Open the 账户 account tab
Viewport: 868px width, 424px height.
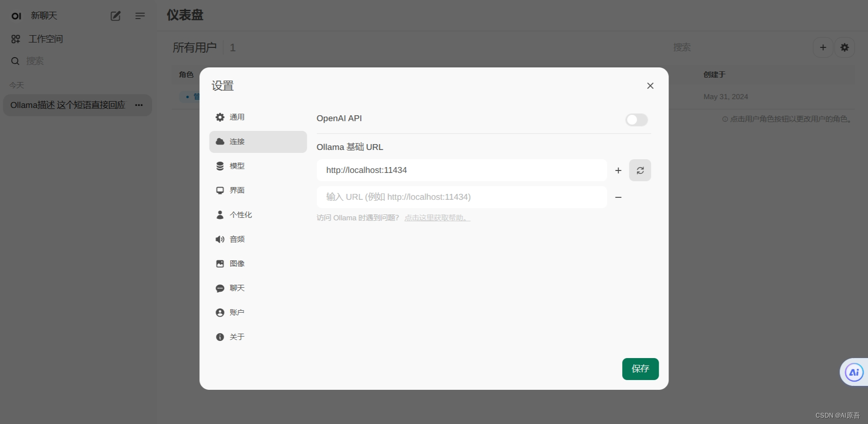tap(258, 313)
